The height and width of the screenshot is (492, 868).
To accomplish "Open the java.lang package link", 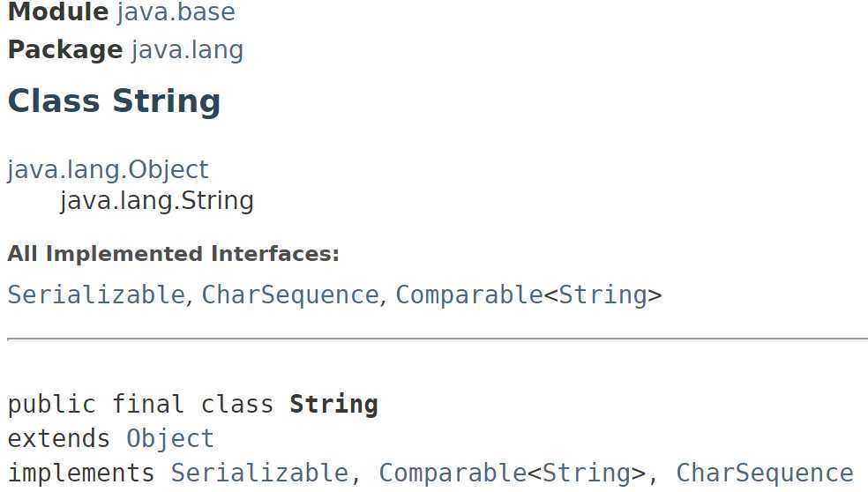I will point(188,50).
